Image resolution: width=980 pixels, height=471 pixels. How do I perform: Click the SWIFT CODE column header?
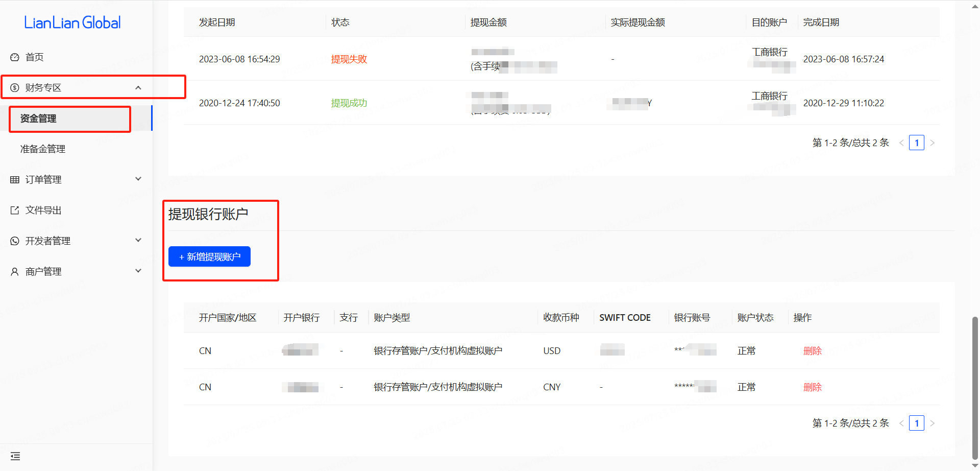[x=625, y=318]
